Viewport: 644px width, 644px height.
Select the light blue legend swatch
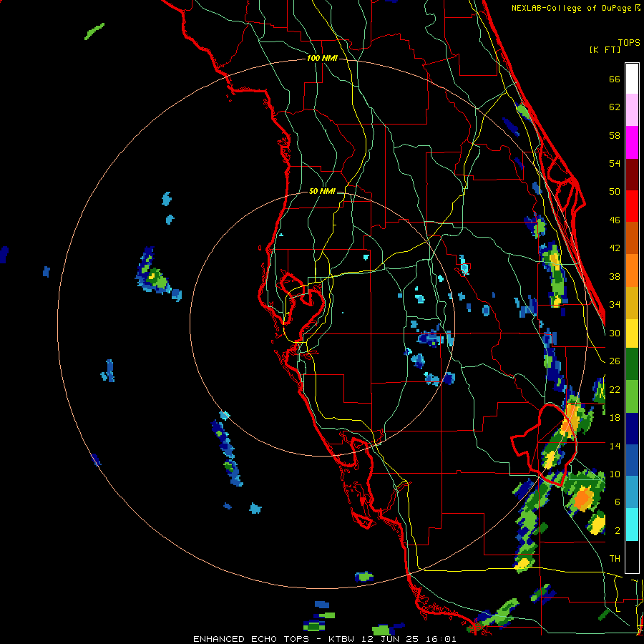pyautogui.click(x=632, y=492)
